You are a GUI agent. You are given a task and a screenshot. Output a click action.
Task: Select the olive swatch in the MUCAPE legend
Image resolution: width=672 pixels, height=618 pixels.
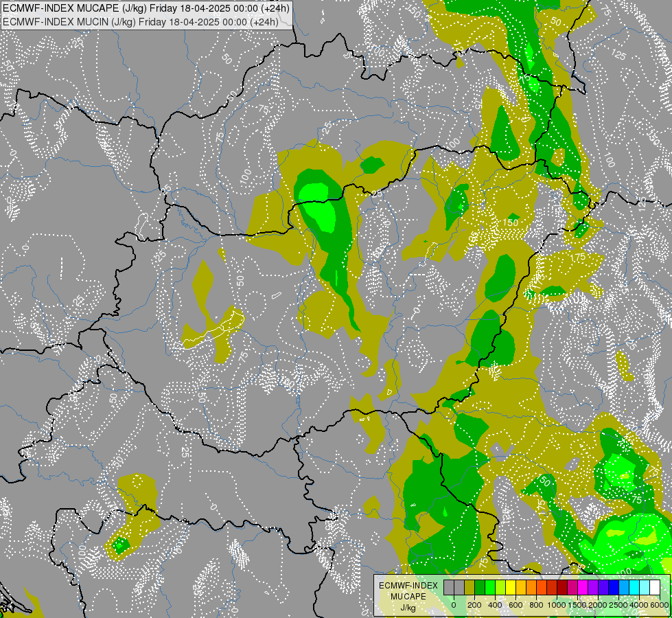[x=470, y=587]
